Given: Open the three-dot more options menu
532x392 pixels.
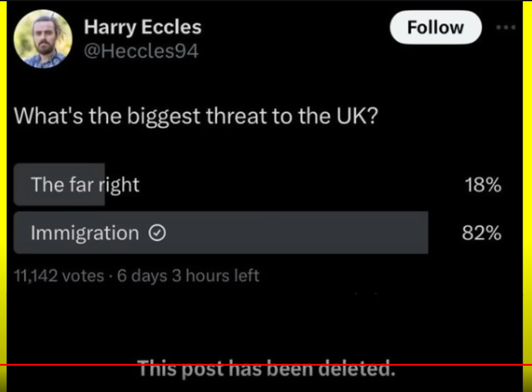Looking at the screenshot, I should 506,28.
